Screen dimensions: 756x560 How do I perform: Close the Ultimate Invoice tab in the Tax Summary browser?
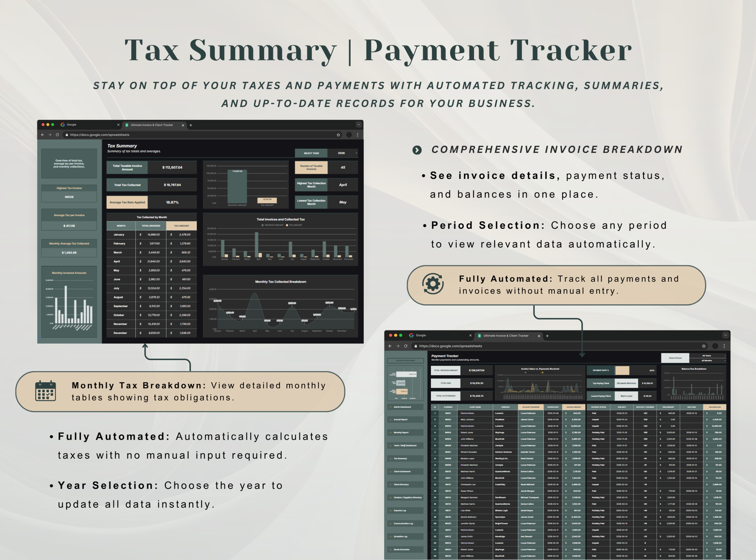click(183, 125)
